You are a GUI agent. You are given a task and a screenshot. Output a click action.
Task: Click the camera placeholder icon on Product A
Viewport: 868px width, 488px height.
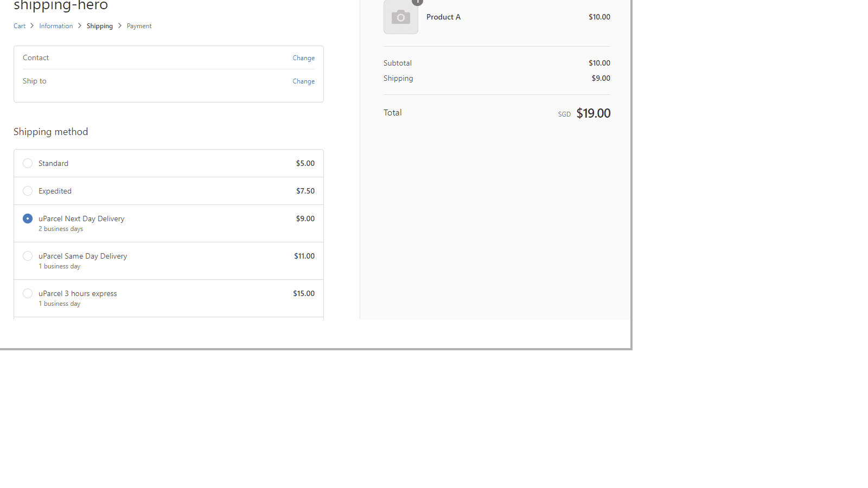[401, 17]
